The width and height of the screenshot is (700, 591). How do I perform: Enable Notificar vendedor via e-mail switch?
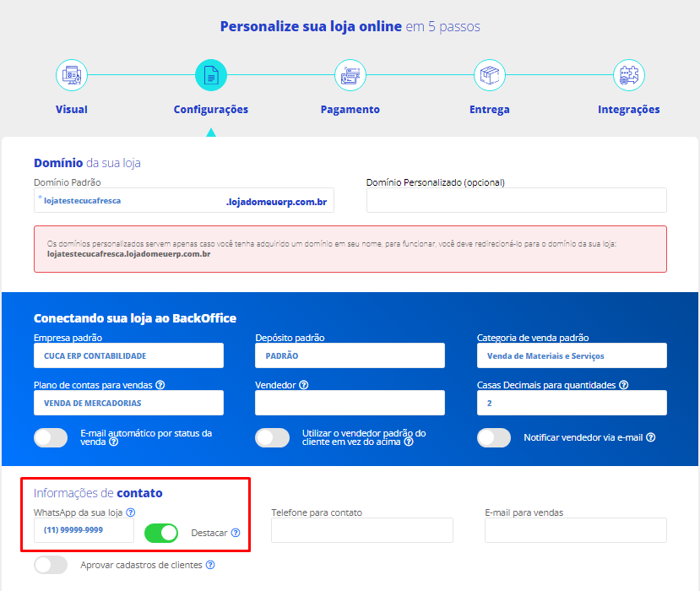494,437
